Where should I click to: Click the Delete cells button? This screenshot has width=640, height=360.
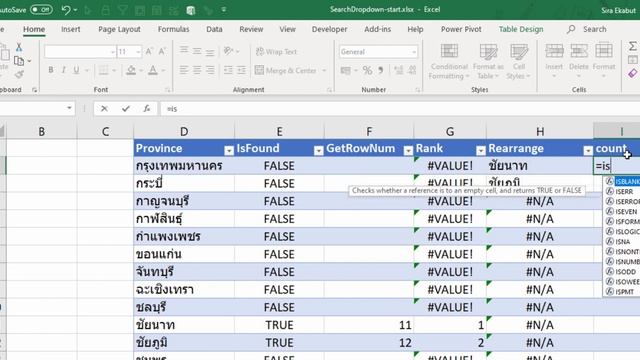click(x=579, y=61)
